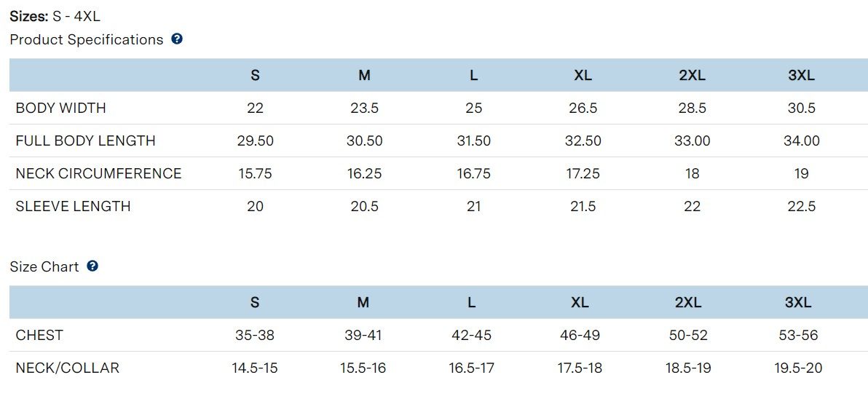This screenshot has width=868, height=407.
Task: Select the BODY WIDTH row label
Action: pos(60,108)
